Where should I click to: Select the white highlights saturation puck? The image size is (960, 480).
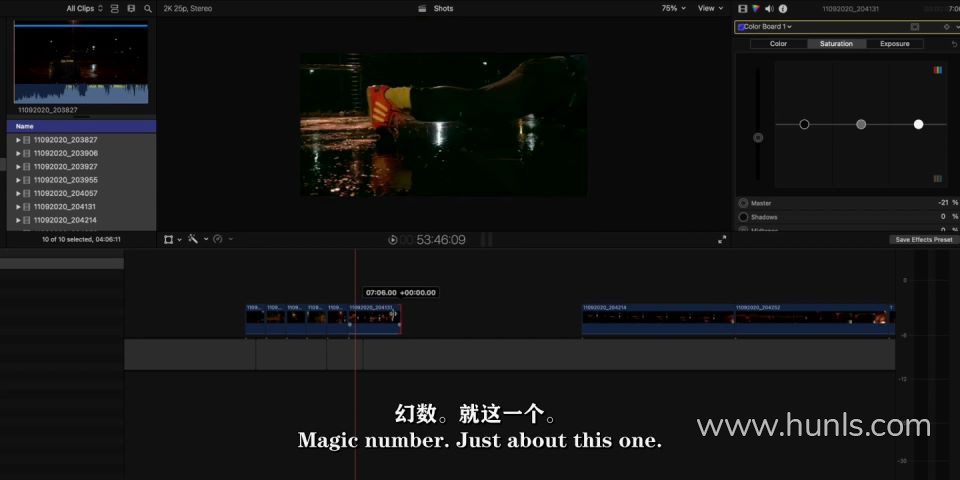(x=918, y=124)
